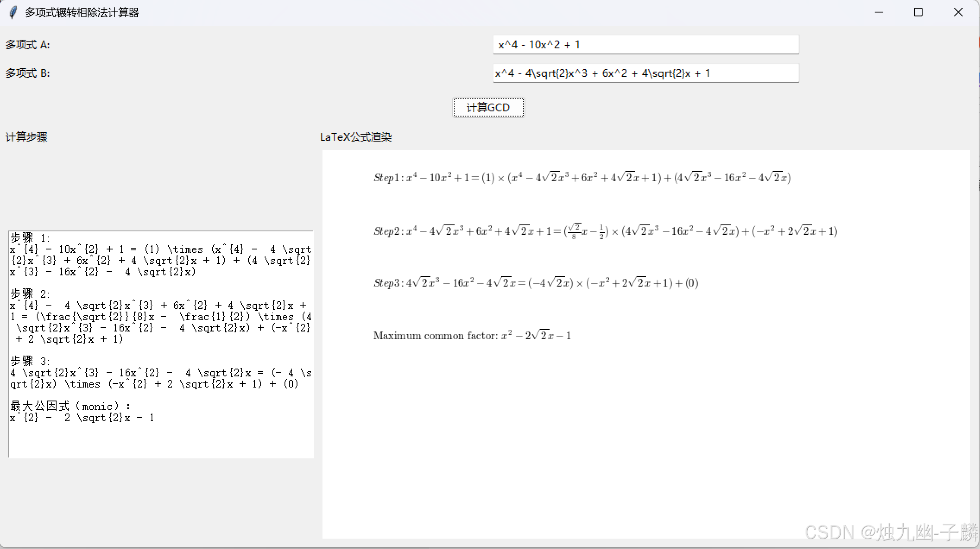The width and height of the screenshot is (980, 549).
Task: Focus the 多项式 A input field
Action: coord(645,45)
